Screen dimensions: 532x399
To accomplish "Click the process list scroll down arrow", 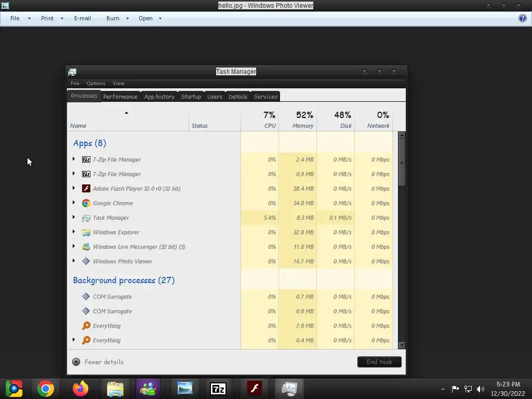I will [402, 345].
